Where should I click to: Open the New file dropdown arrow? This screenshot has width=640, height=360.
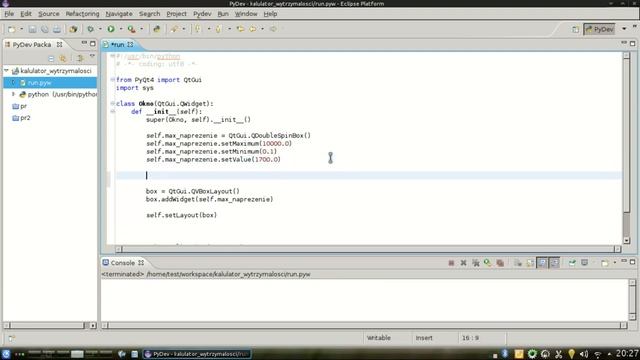point(21,29)
